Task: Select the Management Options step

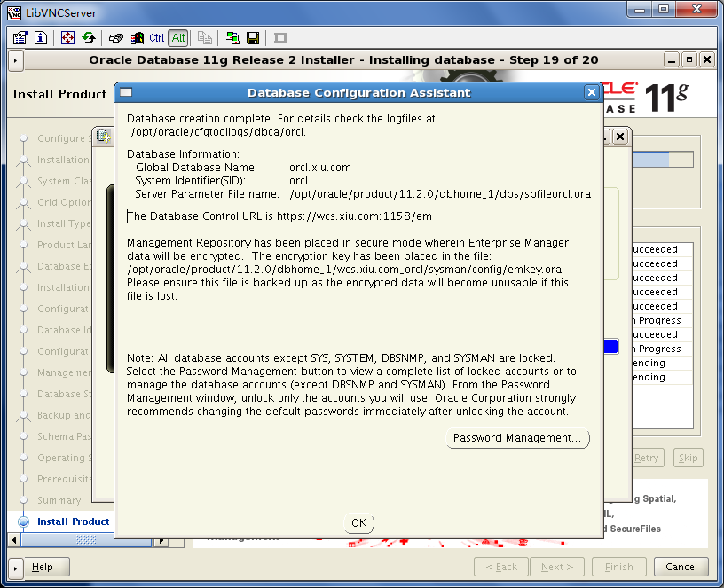Action: [65, 372]
